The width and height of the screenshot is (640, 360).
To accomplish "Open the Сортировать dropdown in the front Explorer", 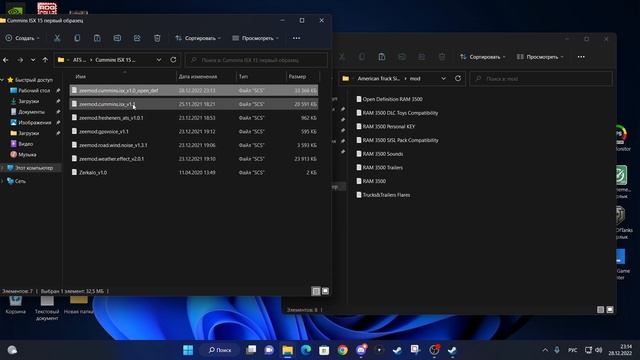I will pyautogui.click(x=198, y=38).
